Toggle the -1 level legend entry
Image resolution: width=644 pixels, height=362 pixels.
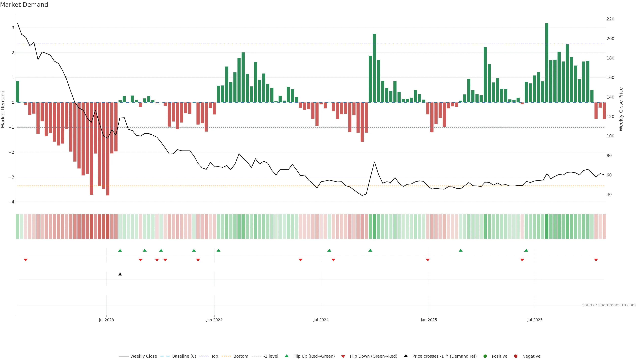pyautogui.click(x=271, y=356)
